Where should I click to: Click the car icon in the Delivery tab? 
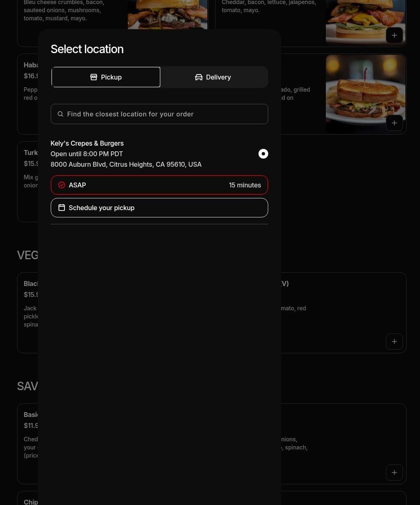coord(199,77)
